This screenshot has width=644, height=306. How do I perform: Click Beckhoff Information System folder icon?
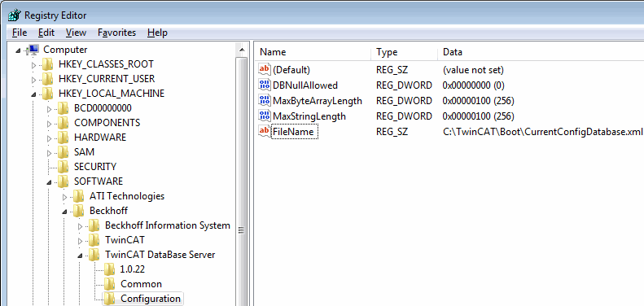[94, 225]
